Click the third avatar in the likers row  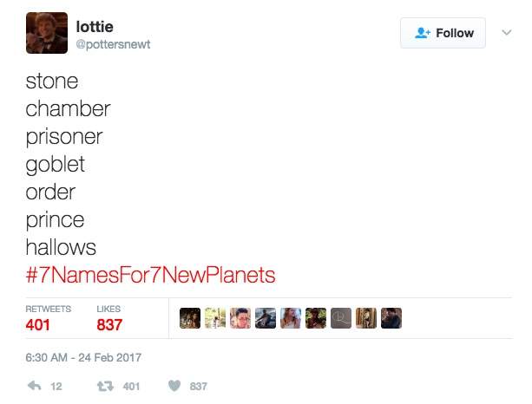point(241,319)
